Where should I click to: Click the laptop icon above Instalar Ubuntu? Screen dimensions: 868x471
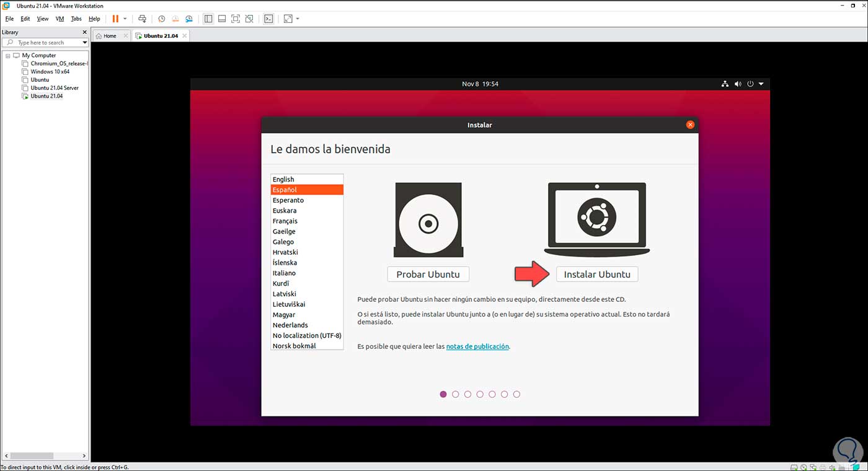(597, 219)
